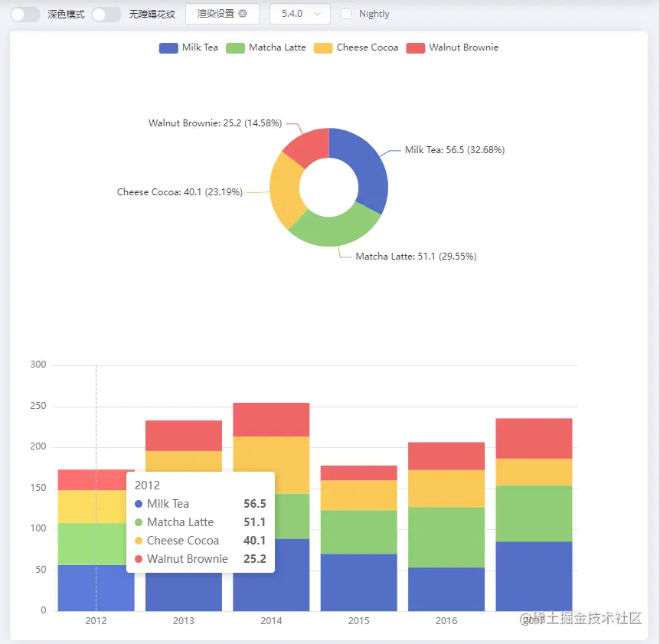The image size is (660, 644).
Task: Click the 2015 bar's yellow Cheese Cocoa segment
Action: pyautogui.click(x=358, y=495)
